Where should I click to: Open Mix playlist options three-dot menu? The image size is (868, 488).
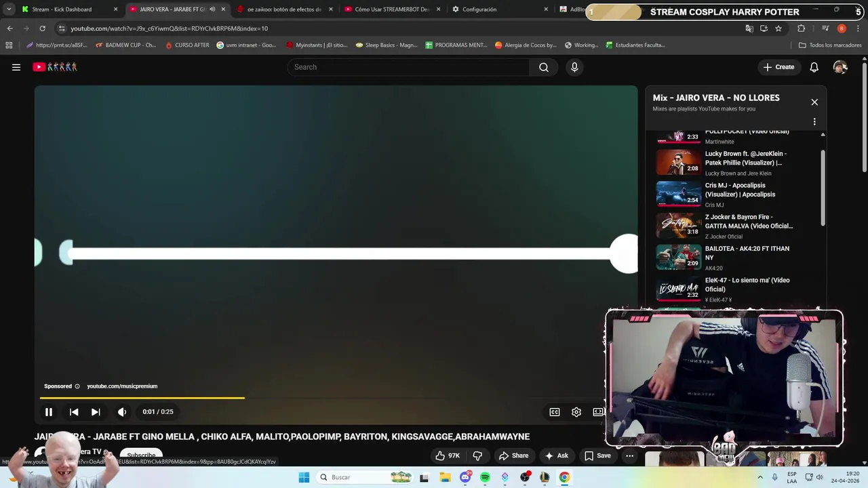814,122
